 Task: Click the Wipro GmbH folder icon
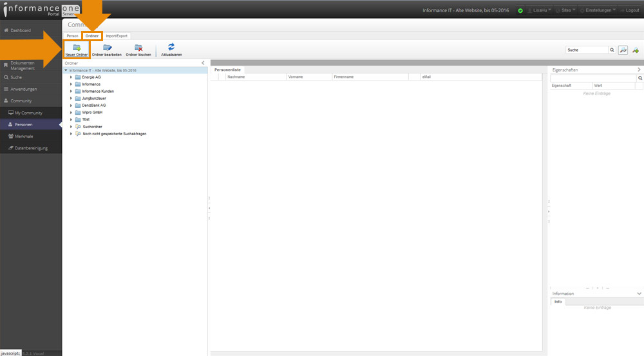point(78,112)
